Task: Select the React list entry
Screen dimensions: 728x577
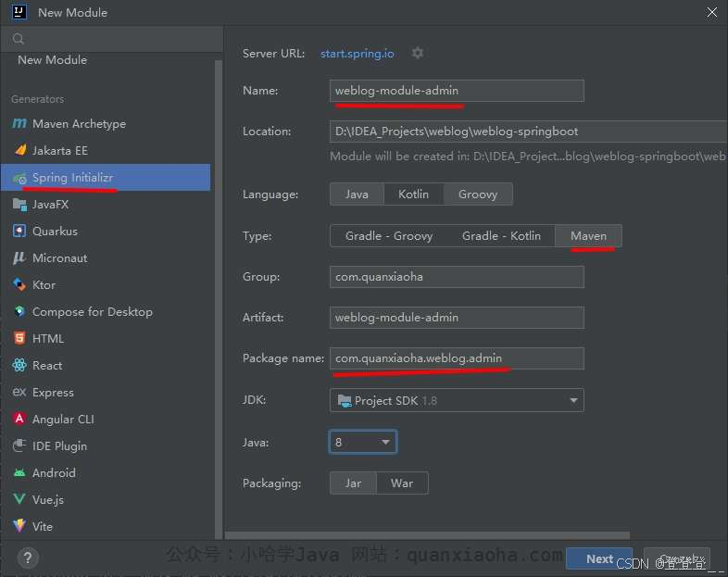Action: [x=106, y=365]
